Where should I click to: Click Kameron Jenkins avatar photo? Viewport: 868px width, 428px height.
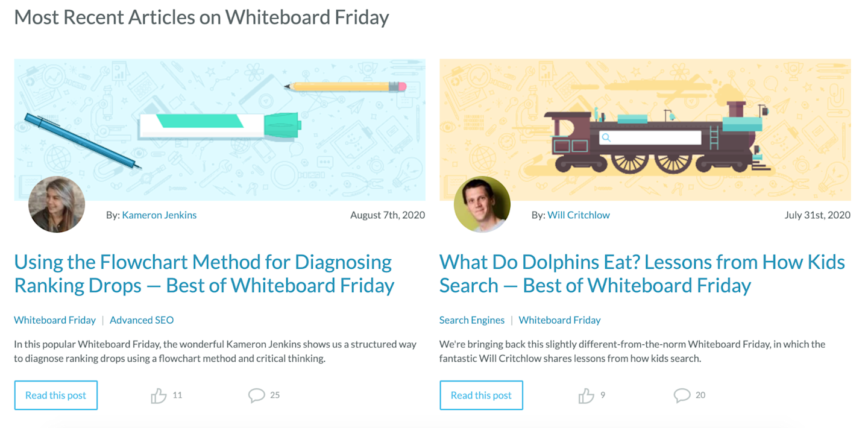tap(57, 204)
